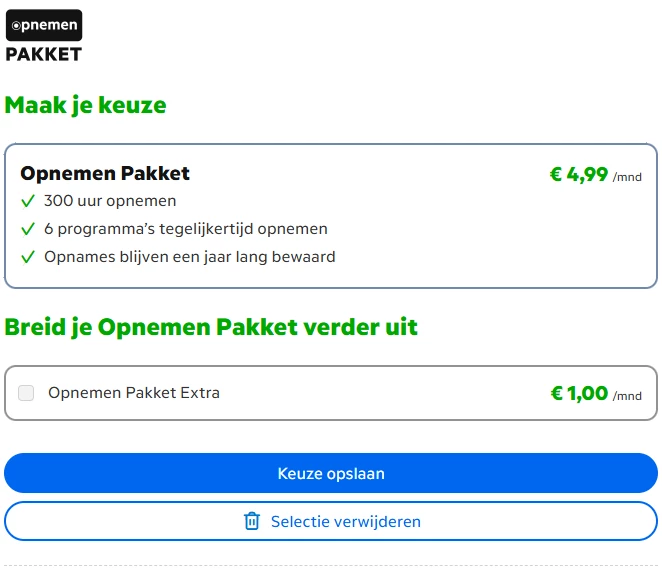Viewport: 662px width, 588px height.
Task: Click the PAKKET text below the logo
Action: coord(43,54)
